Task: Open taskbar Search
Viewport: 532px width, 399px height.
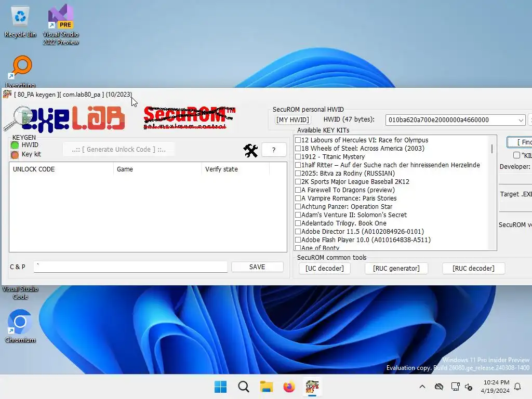Action: [244, 387]
